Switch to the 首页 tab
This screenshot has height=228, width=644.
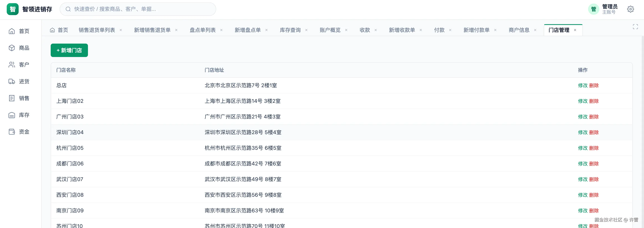59,30
